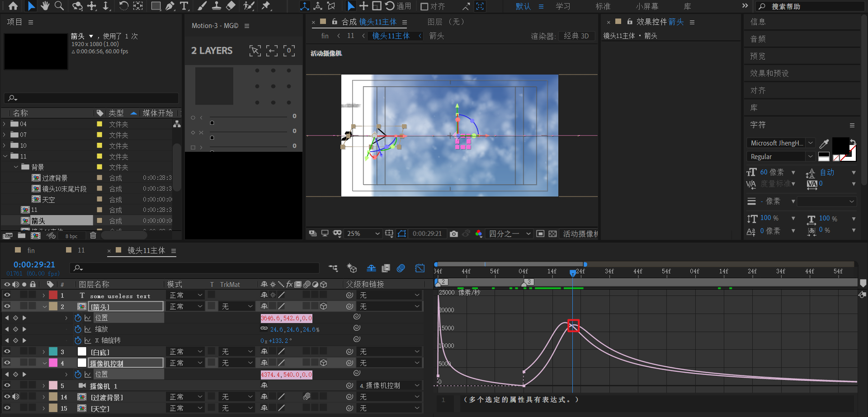Delete the selected project item with trash icon
This screenshot has width=868, height=417.
(93, 235)
